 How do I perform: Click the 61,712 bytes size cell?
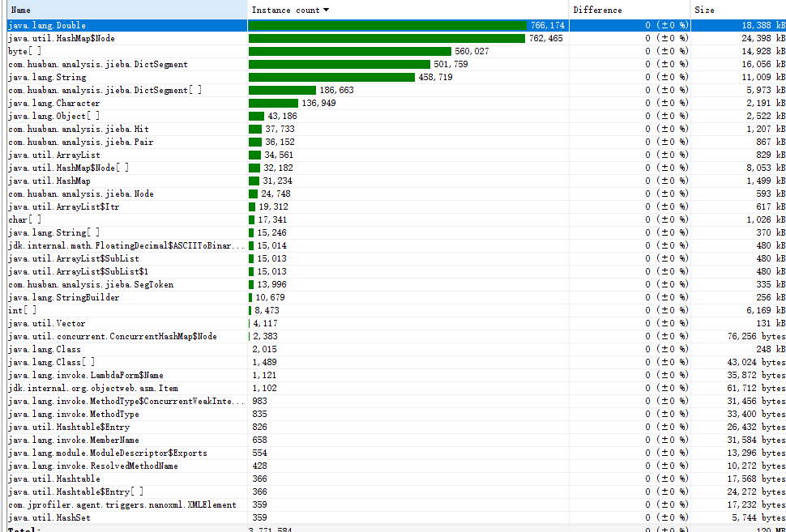click(738, 389)
